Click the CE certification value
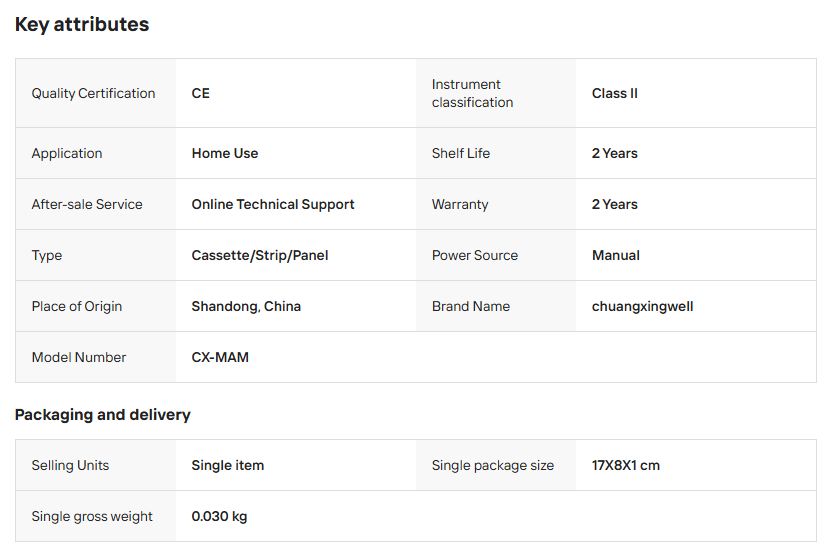 pyautogui.click(x=201, y=93)
